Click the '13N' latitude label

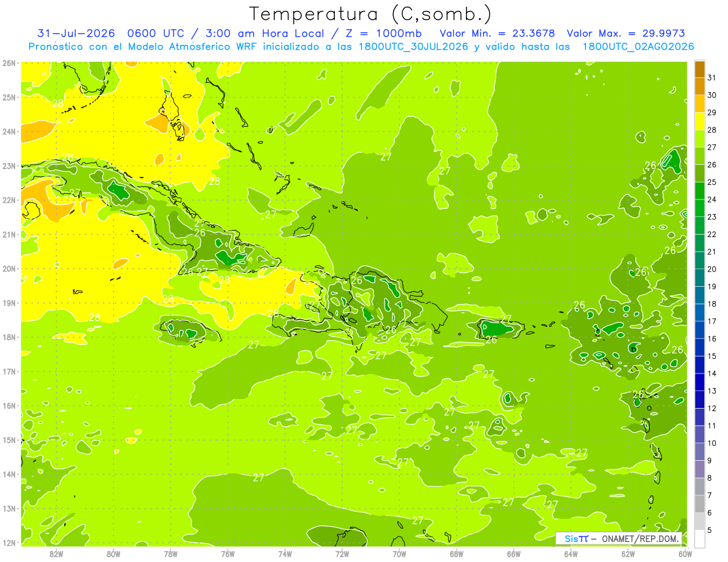[x=9, y=508]
